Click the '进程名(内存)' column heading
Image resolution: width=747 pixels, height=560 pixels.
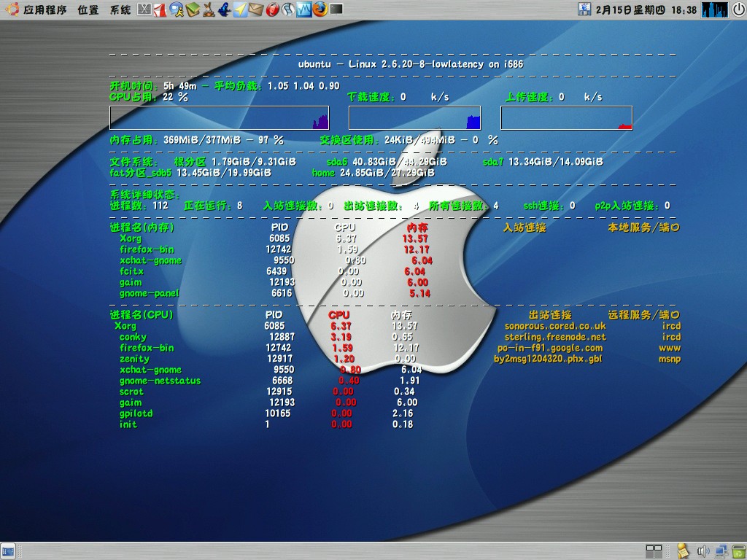pyautogui.click(x=142, y=227)
